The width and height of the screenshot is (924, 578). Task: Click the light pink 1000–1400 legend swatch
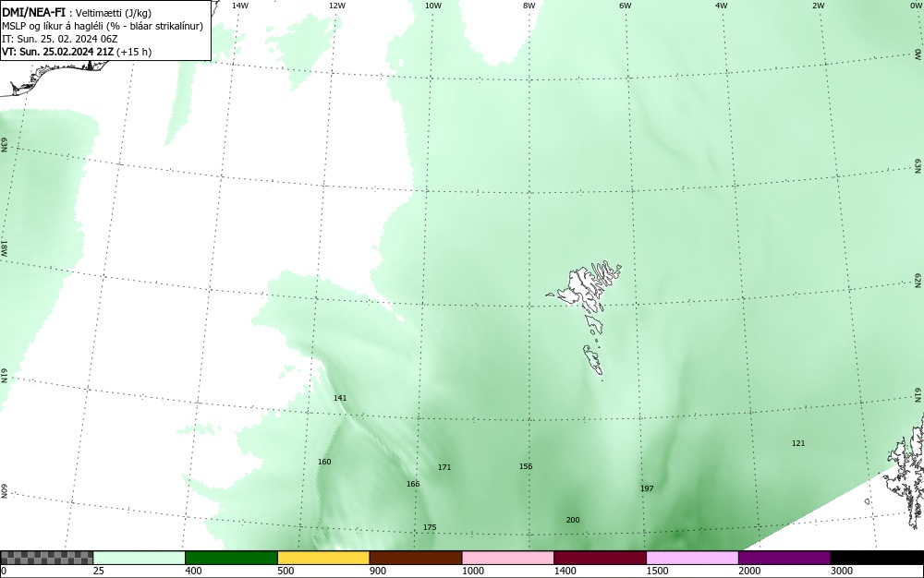click(508, 558)
